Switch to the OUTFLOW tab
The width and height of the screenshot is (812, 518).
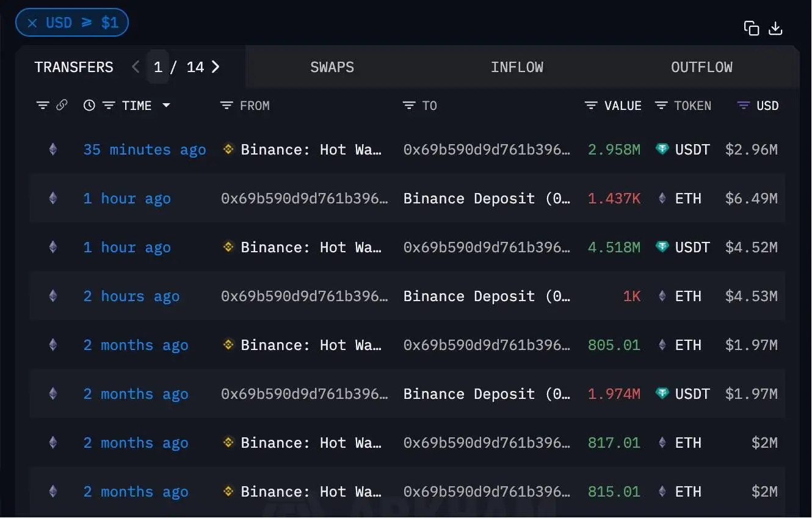(x=701, y=67)
